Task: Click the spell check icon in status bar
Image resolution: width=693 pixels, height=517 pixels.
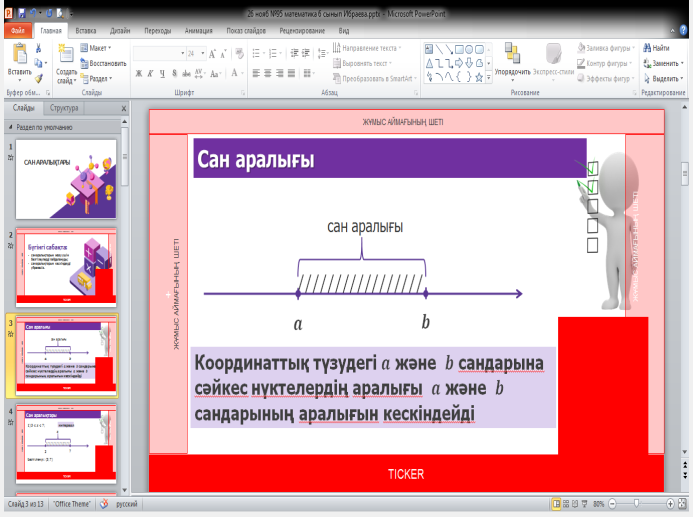Action: coord(102,504)
